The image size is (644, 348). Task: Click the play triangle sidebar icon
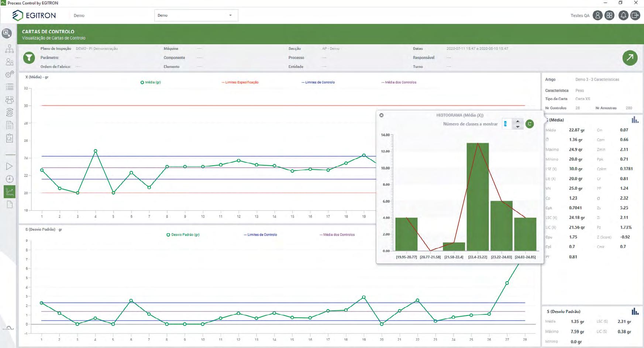(10, 166)
